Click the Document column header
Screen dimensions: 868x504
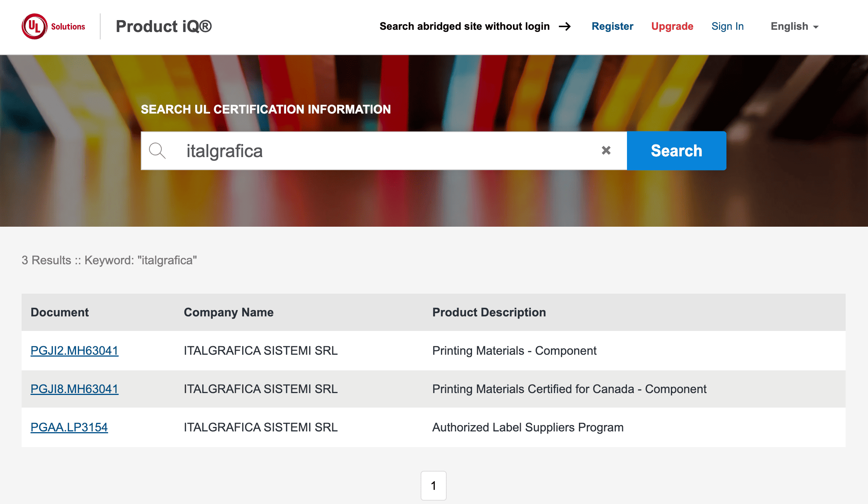point(60,312)
